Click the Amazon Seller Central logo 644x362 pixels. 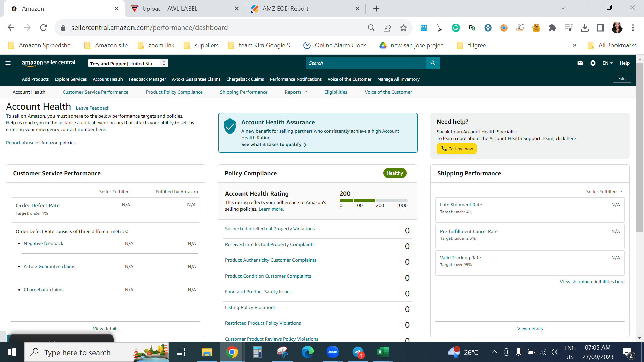pos(49,63)
